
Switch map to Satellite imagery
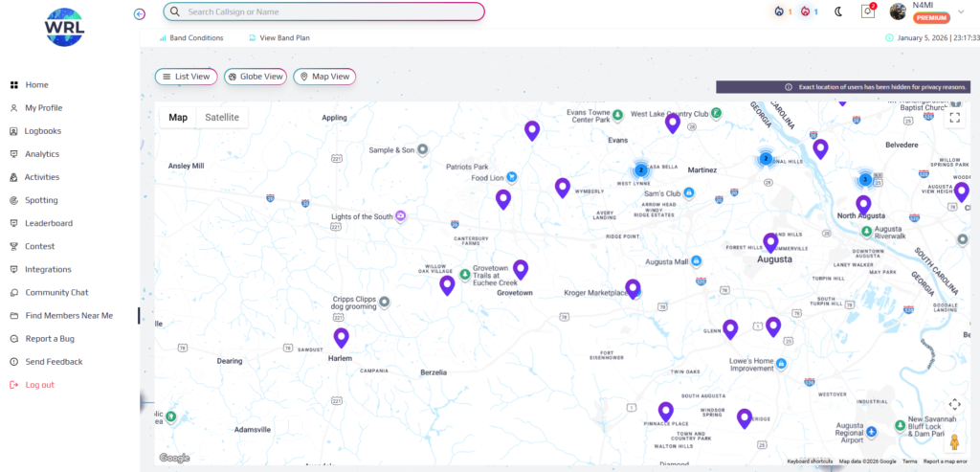pyautogui.click(x=222, y=118)
